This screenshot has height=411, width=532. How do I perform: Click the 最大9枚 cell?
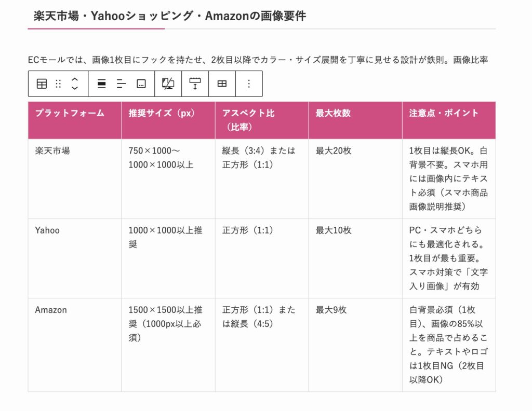(355, 345)
